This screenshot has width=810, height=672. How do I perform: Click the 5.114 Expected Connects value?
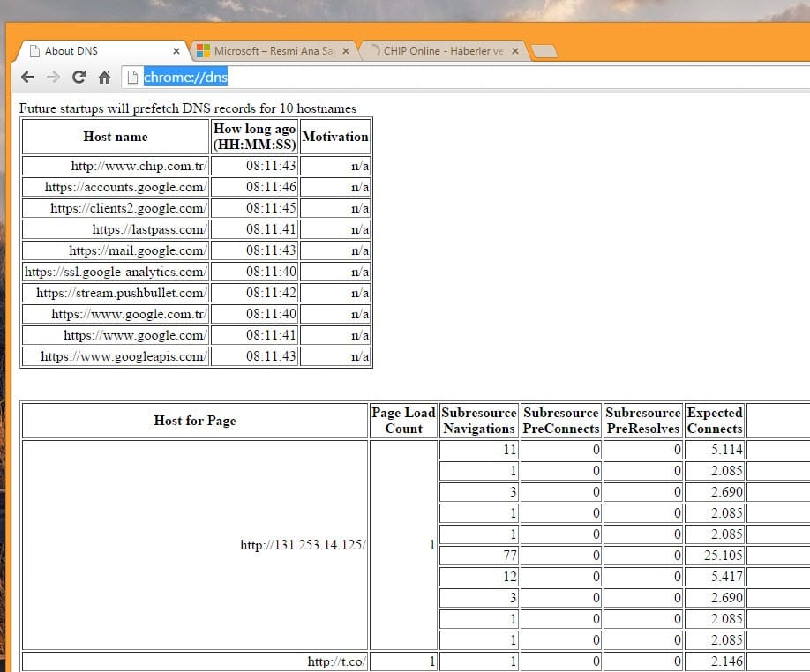(x=715, y=450)
